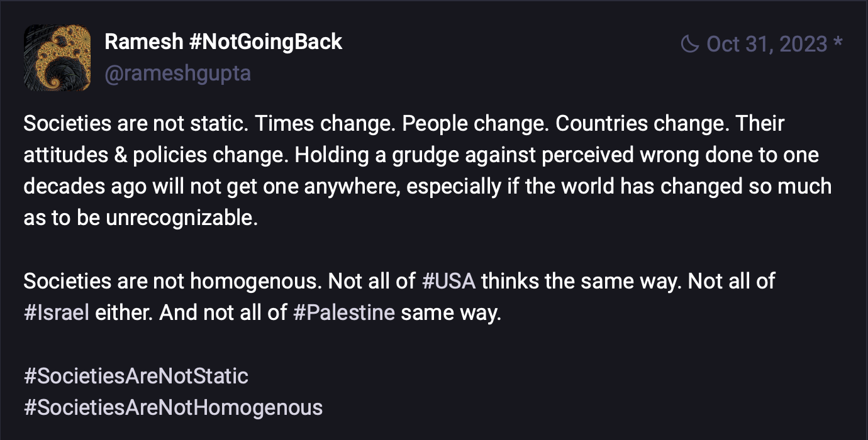Screen dimensions: 868x440
Task: Open the #Israel hashtag
Action: pyautogui.click(x=57, y=312)
